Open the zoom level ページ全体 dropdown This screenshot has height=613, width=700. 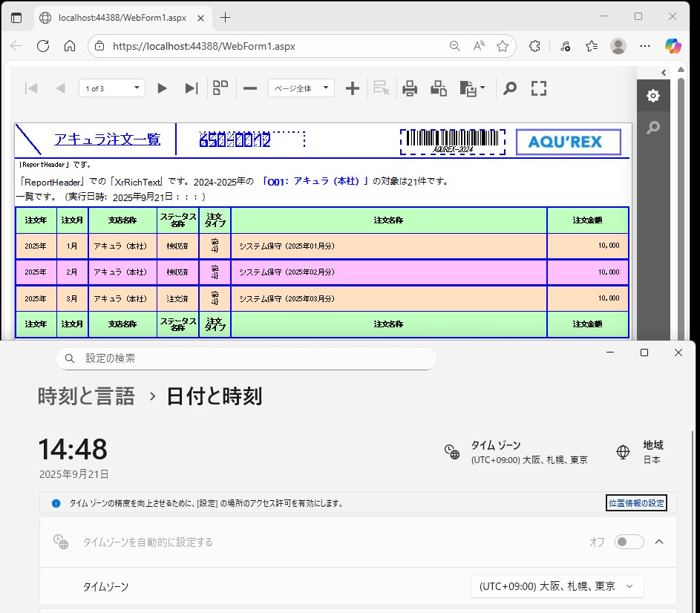click(301, 88)
